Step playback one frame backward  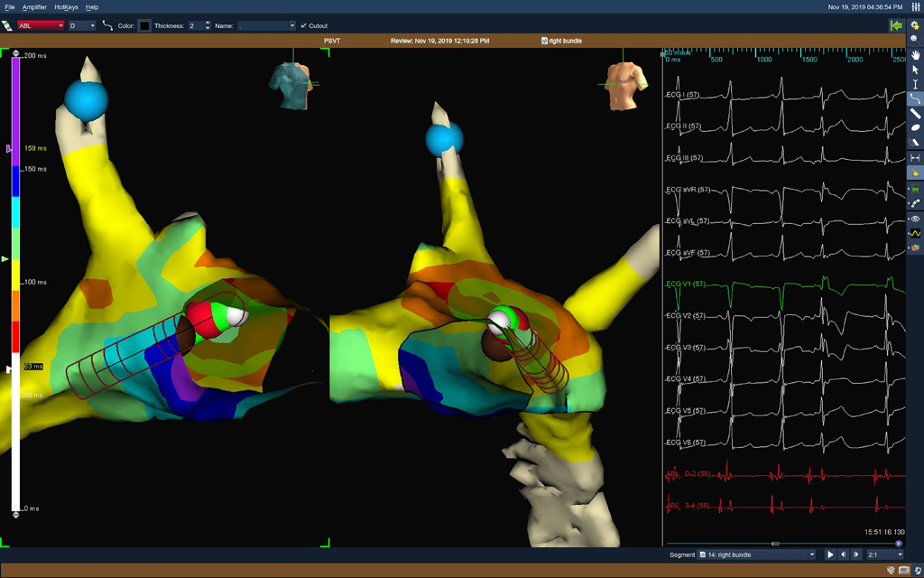coord(843,555)
